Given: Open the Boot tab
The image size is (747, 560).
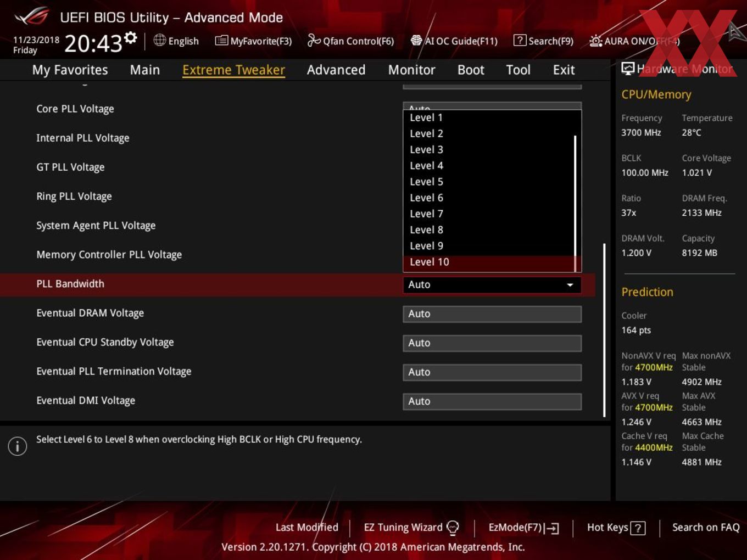Looking at the screenshot, I should (x=471, y=70).
